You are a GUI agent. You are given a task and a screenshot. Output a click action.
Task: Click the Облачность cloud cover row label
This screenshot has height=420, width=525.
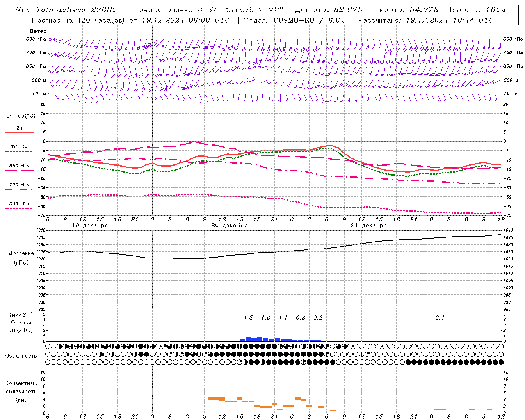coord(21,356)
